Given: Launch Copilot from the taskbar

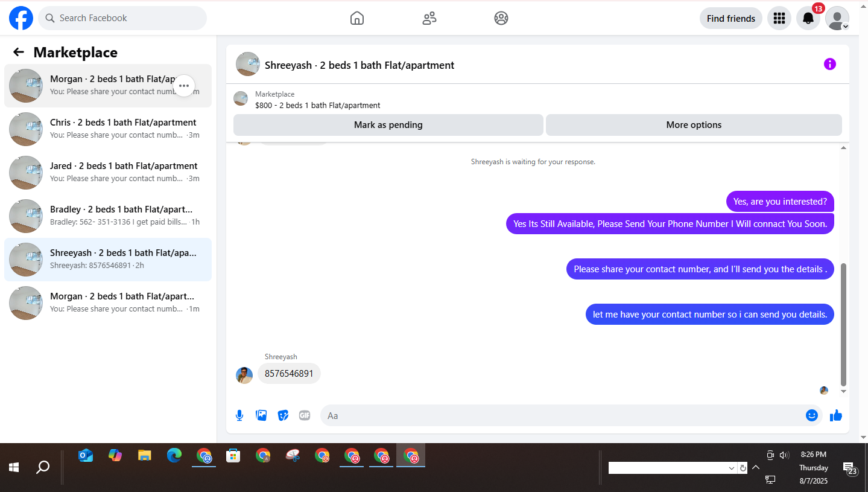Looking at the screenshot, I should [115, 456].
